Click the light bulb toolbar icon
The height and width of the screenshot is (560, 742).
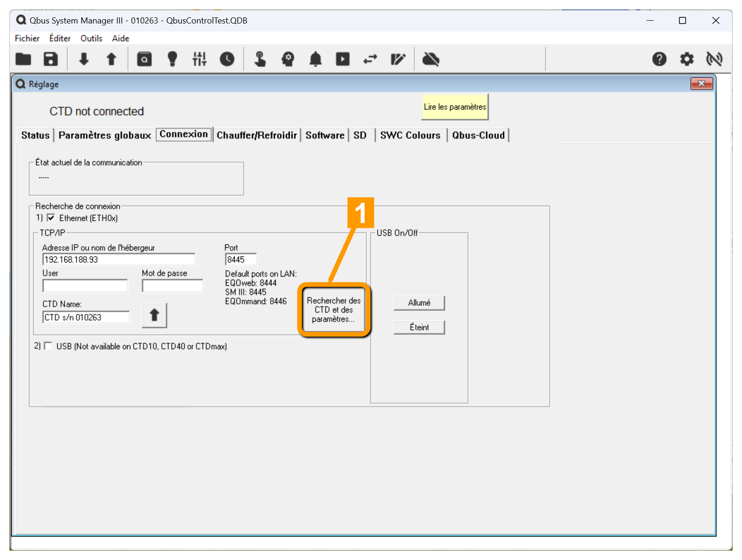pos(172,59)
